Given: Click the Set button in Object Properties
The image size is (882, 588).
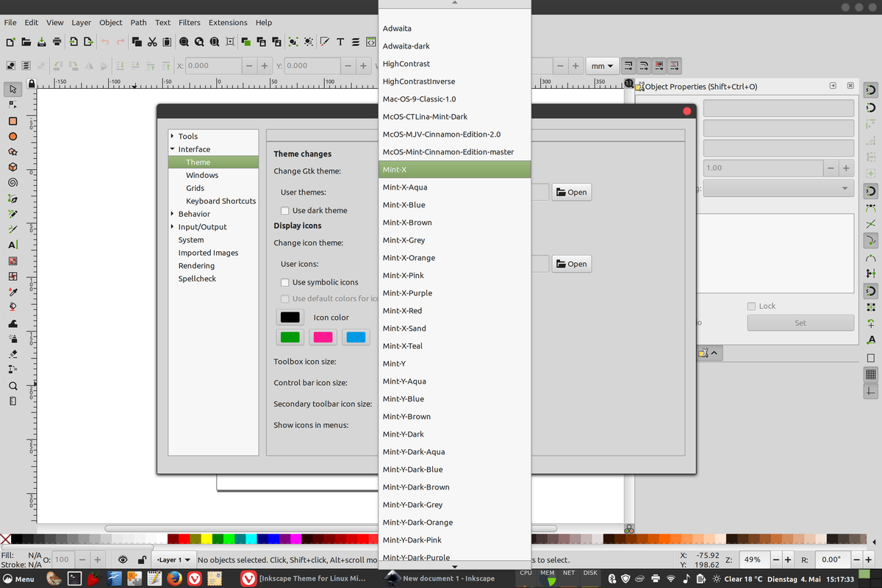Looking at the screenshot, I should (800, 323).
